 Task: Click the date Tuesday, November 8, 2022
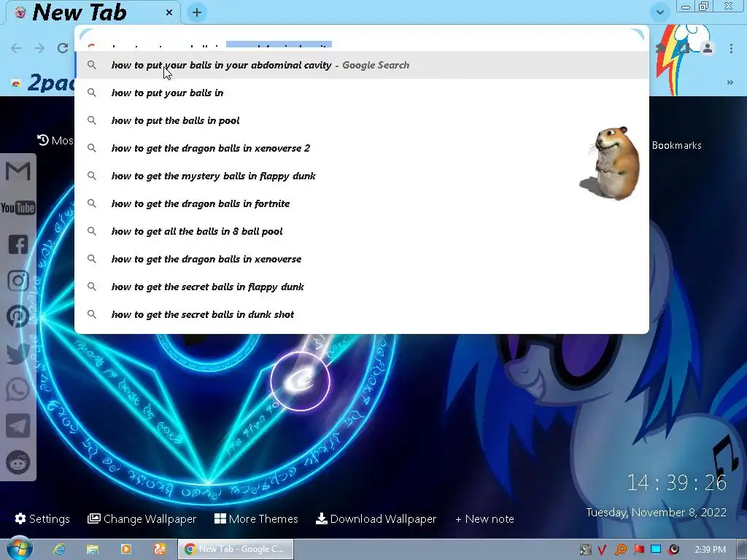656,513
